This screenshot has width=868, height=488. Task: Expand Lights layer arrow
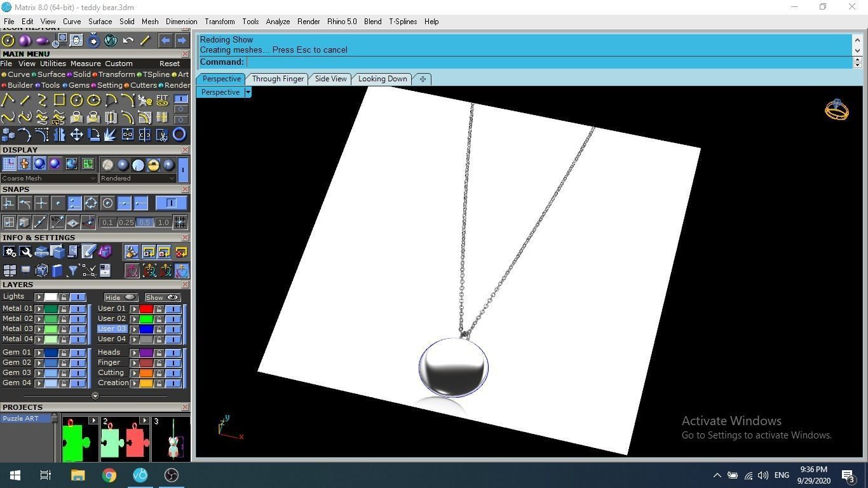pos(39,297)
